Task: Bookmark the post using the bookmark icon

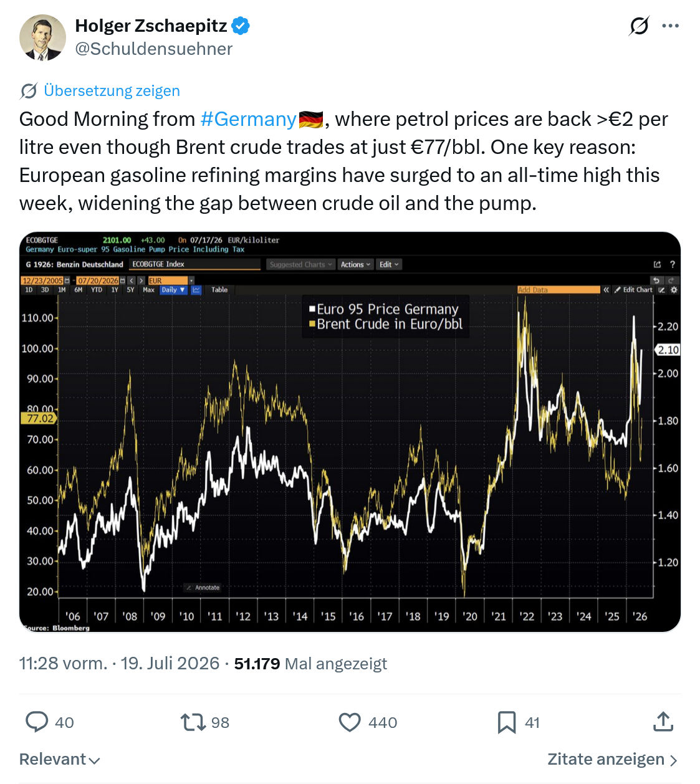Action: click(506, 722)
